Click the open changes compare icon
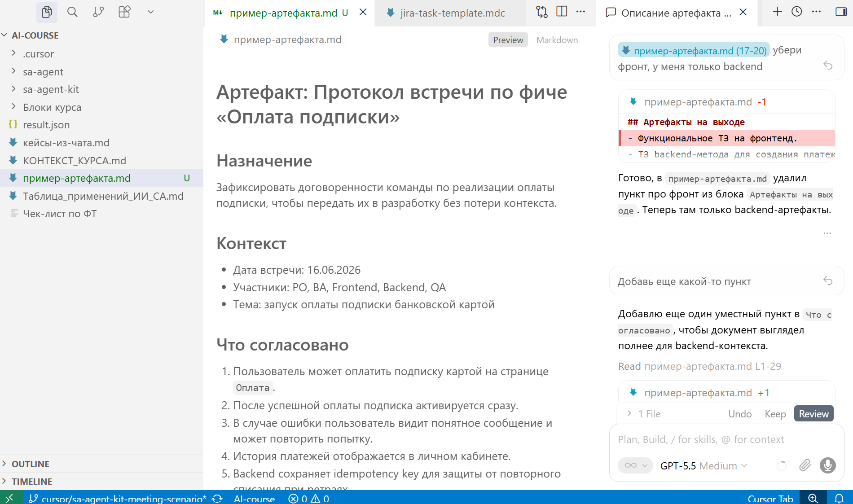 click(542, 12)
